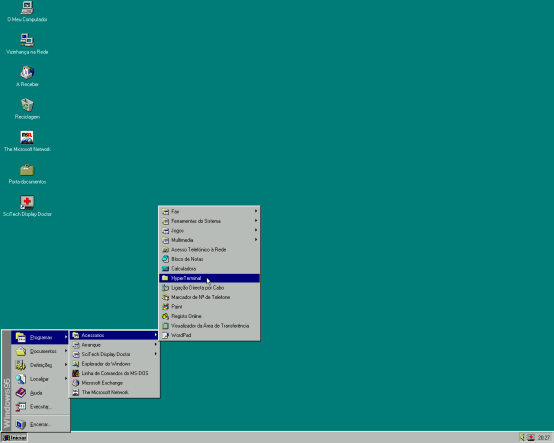Screen dimensions: 554x443
Task: Expand SciTech Display Doctor submenu in Programas
Action: tap(114, 354)
